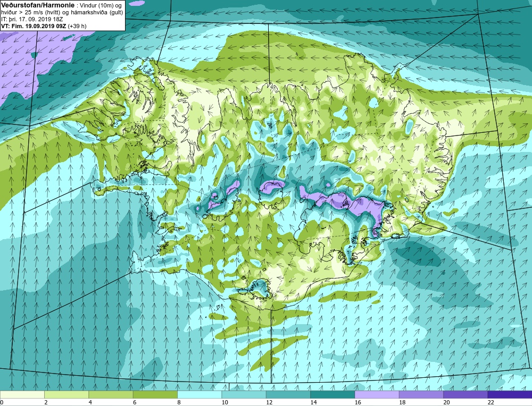Click the pale cyan 8–10 m/s legend swatch
532x406 pixels.
(x=199, y=394)
